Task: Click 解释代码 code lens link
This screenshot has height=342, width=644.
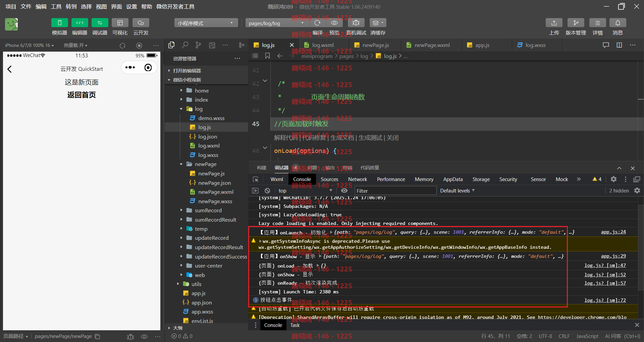Action: click(x=286, y=138)
